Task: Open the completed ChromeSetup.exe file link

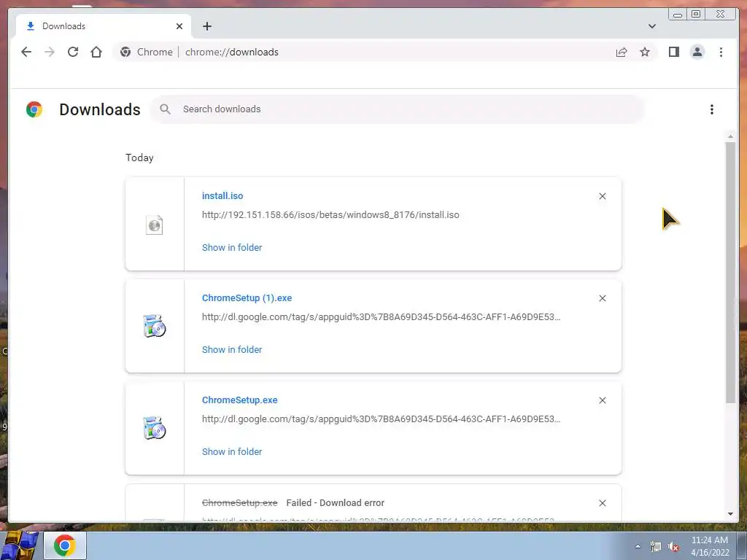Action: [x=239, y=400]
